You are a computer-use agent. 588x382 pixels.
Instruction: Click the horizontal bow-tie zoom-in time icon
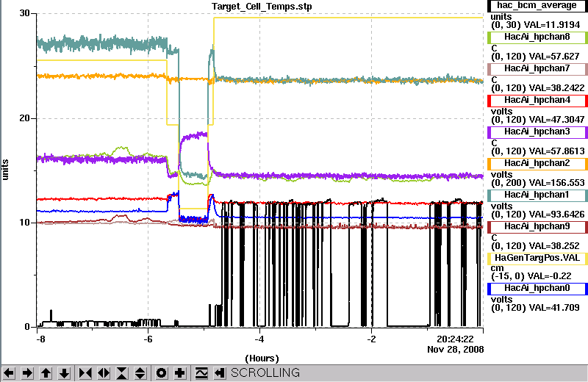tap(85, 373)
